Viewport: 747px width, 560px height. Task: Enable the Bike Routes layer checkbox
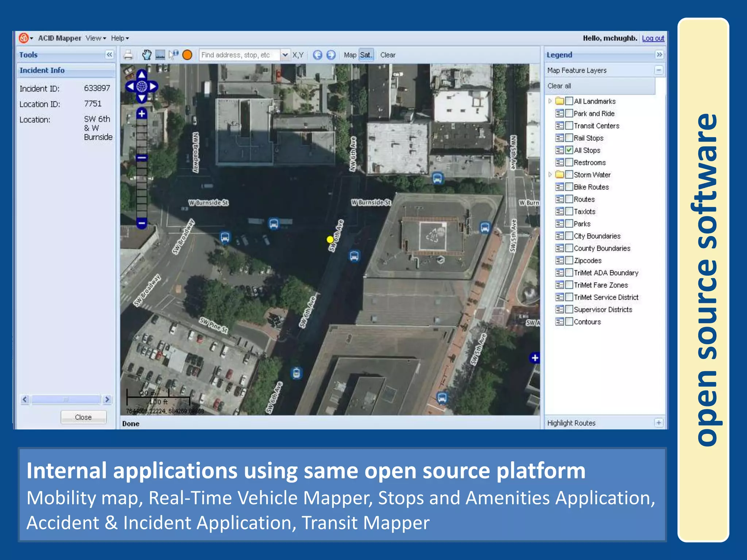tap(569, 187)
